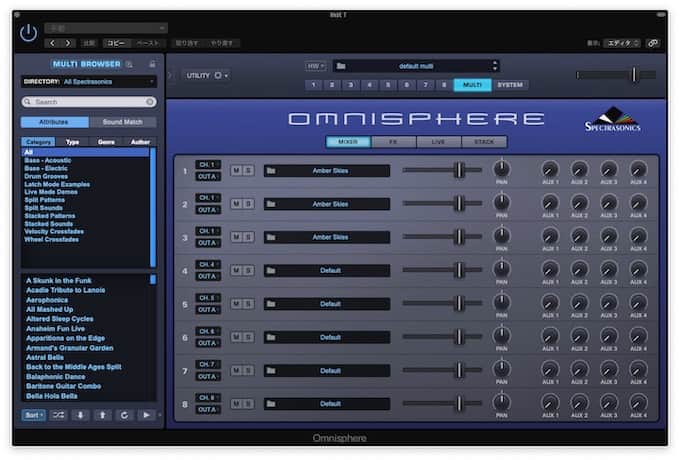
Task: Switch to the Stack tab
Action: [x=484, y=142]
